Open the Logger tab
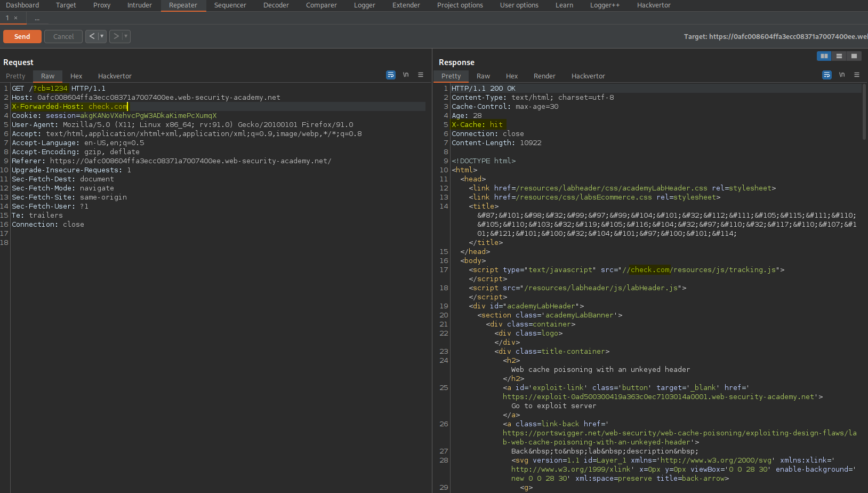The height and width of the screenshot is (493, 868). tap(365, 5)
